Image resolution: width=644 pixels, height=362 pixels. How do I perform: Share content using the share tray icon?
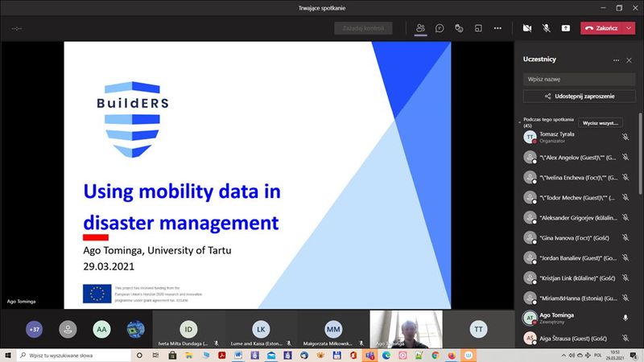click(566, 28)
